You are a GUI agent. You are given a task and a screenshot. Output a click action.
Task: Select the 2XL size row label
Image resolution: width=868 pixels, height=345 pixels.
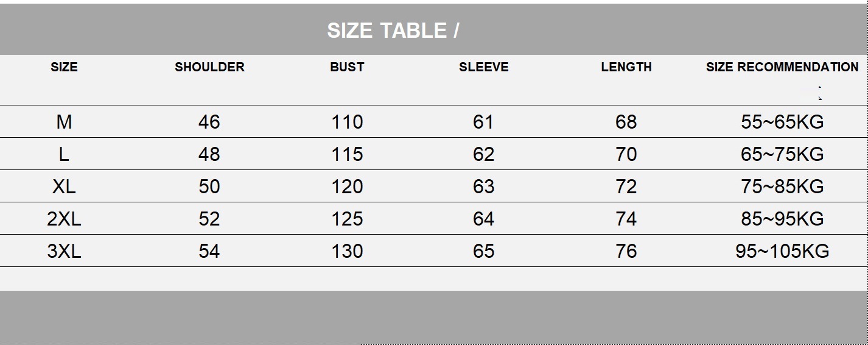64,219
